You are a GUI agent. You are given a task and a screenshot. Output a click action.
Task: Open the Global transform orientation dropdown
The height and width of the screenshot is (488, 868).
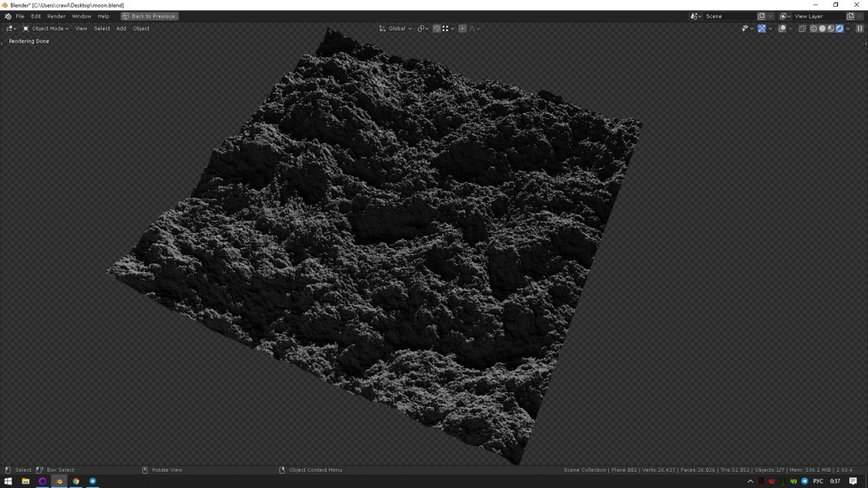[x=395, y=28]
